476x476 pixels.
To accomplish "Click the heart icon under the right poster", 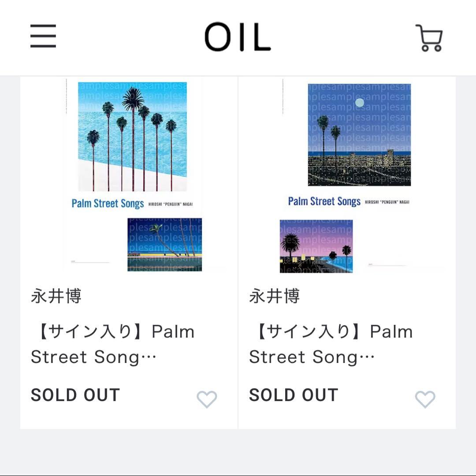I will pyautogui.click(x=424, y=400).
